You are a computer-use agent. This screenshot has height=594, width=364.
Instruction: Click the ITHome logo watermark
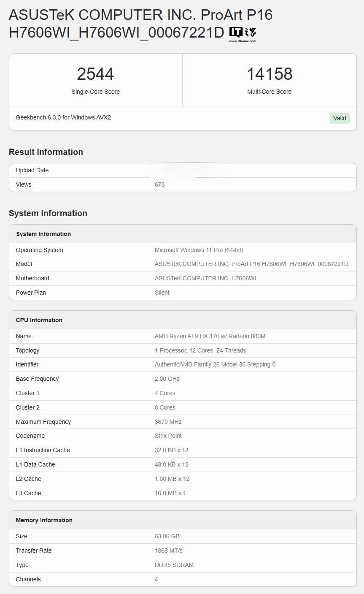click(x=243, y=34)
